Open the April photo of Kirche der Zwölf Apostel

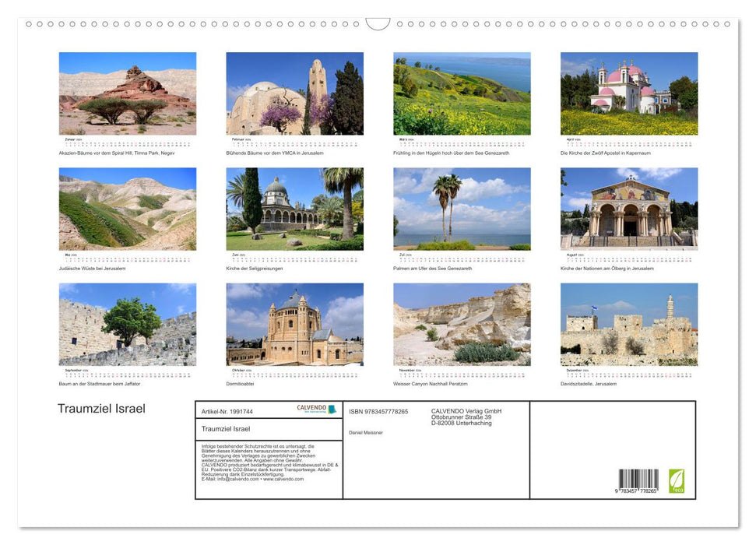628,93
